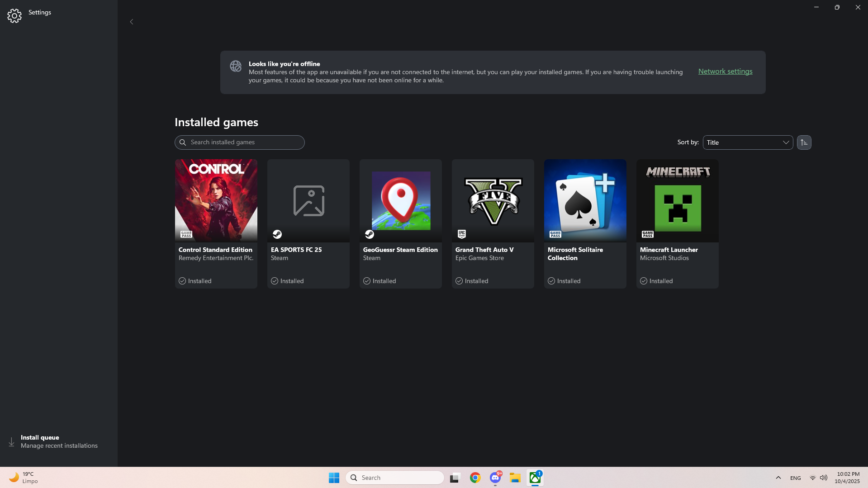
Task: Open the Sort by Title dropdown
Action: 748,142
